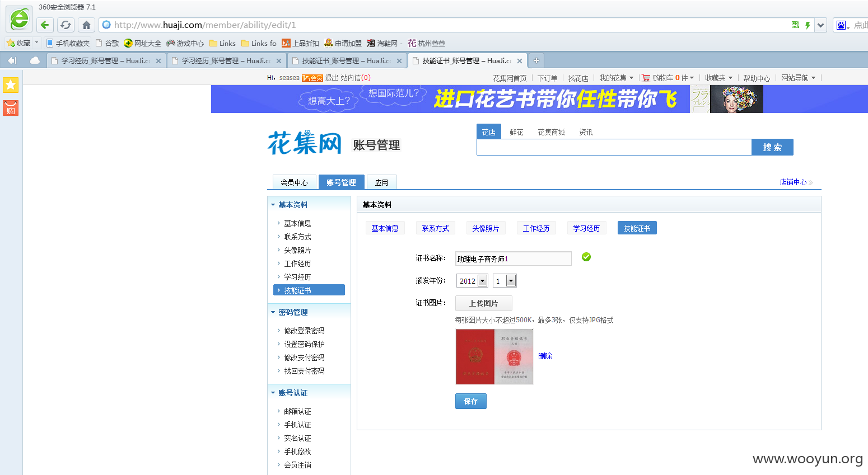Screen dimensions: 868x475
Task: Select the 联系方式 sub-tab
Action: pos(436,228)
